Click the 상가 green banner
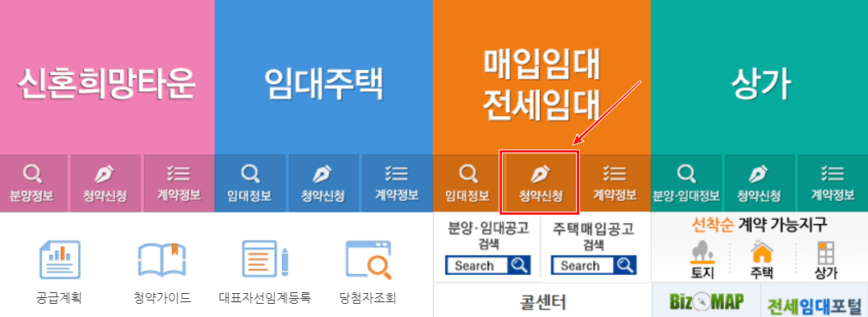Image resolution: width=868 pixels, height=317 pixels. click(759, 77)
